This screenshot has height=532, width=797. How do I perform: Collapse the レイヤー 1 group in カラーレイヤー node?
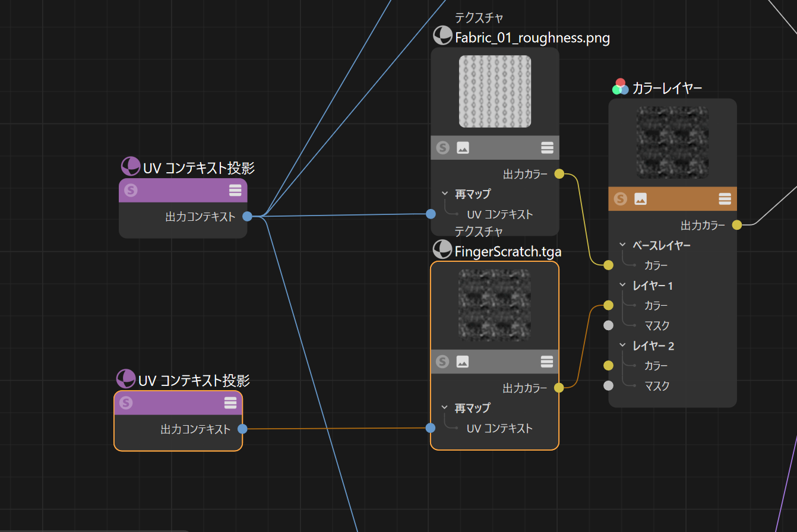click(x=622, y=285)
